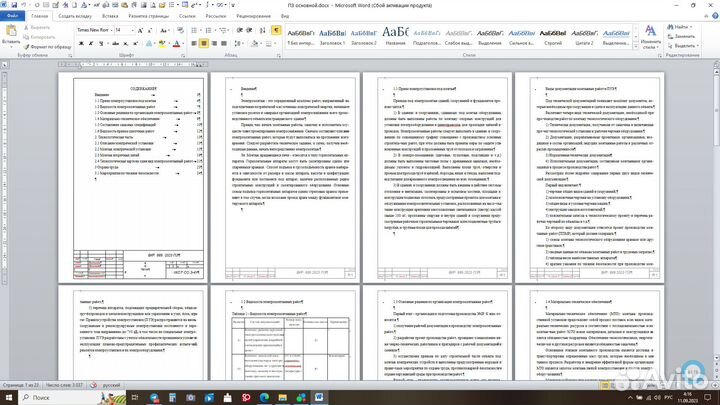This screenshot has width=720, height=405.
Task: Click align text right icon
Action: 214,44
